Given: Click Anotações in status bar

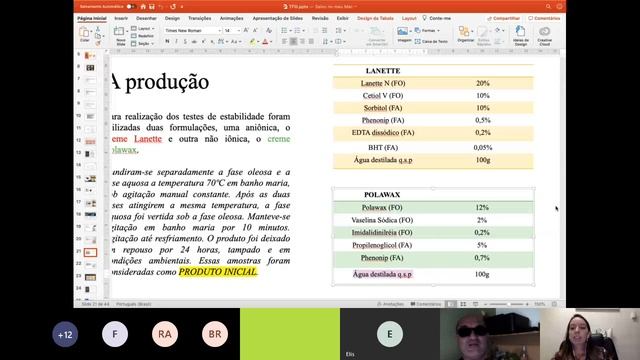Looking at the screenshot, I should tap(390, 304).
